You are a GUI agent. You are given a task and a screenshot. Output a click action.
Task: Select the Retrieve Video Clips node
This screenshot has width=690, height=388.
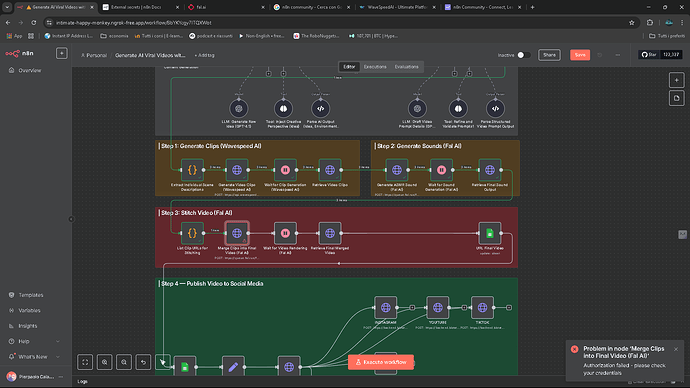point(330,170)
